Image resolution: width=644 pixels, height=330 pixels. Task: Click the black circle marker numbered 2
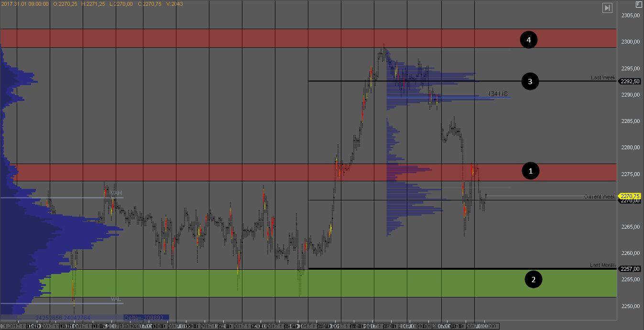534,279
